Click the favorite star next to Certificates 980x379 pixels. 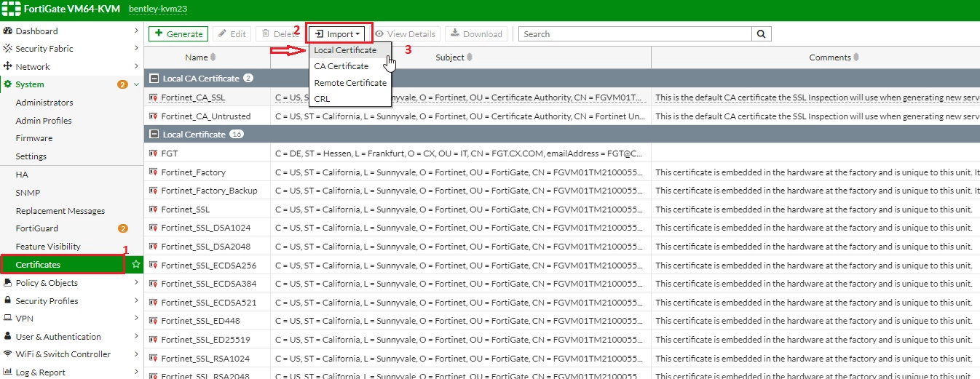click(136, 265)
